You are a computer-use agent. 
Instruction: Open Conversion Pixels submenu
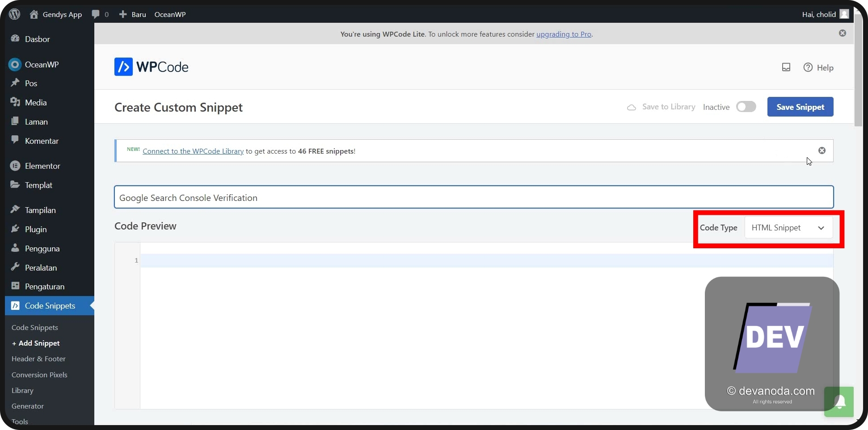pyautogui.click(x=39, y=375)
